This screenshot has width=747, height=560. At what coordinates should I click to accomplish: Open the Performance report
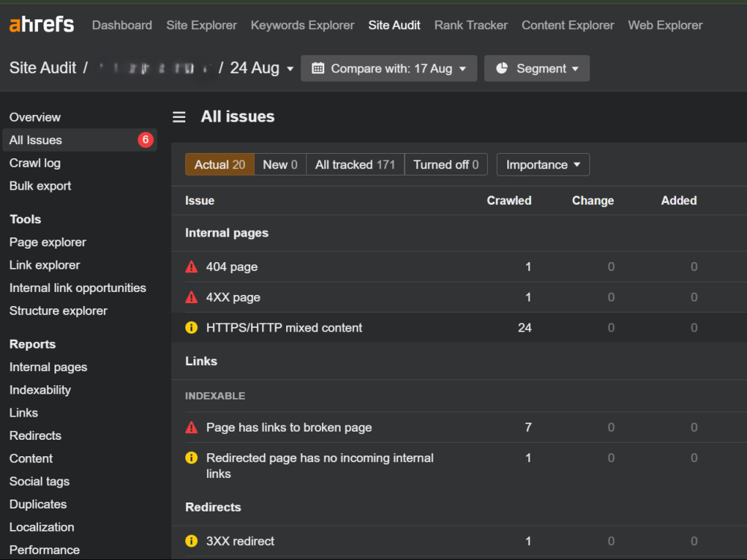pos(44,550)
